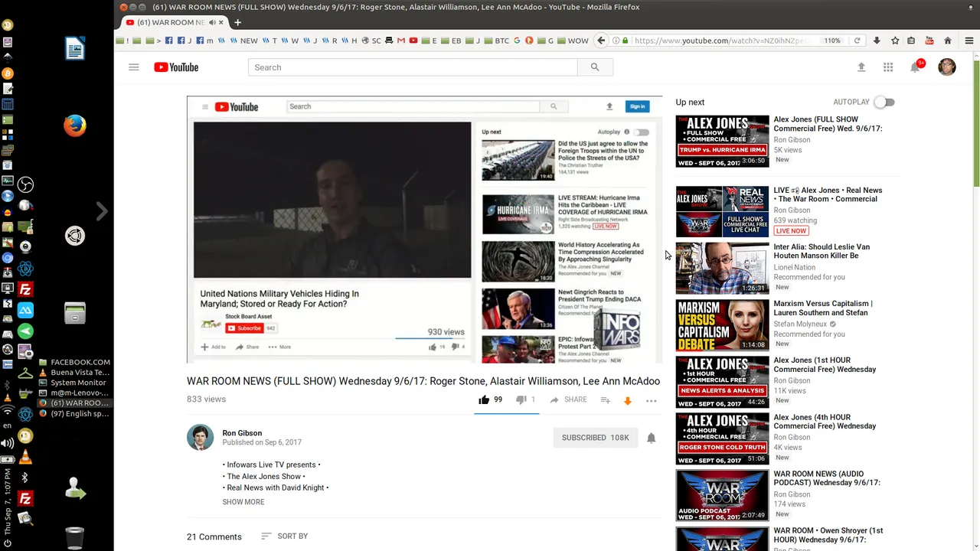The width and height of the screenshot is (980, 551).
Task: Open the notifications bell in header
Action: coord(916,67)
